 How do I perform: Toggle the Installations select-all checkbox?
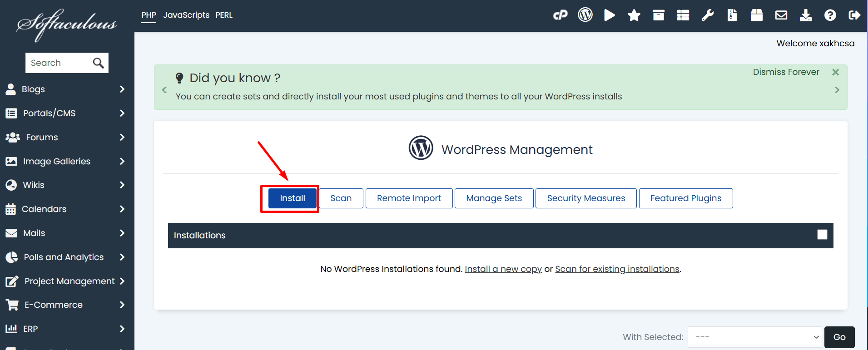pyautogui.click(x=822, y=234)
